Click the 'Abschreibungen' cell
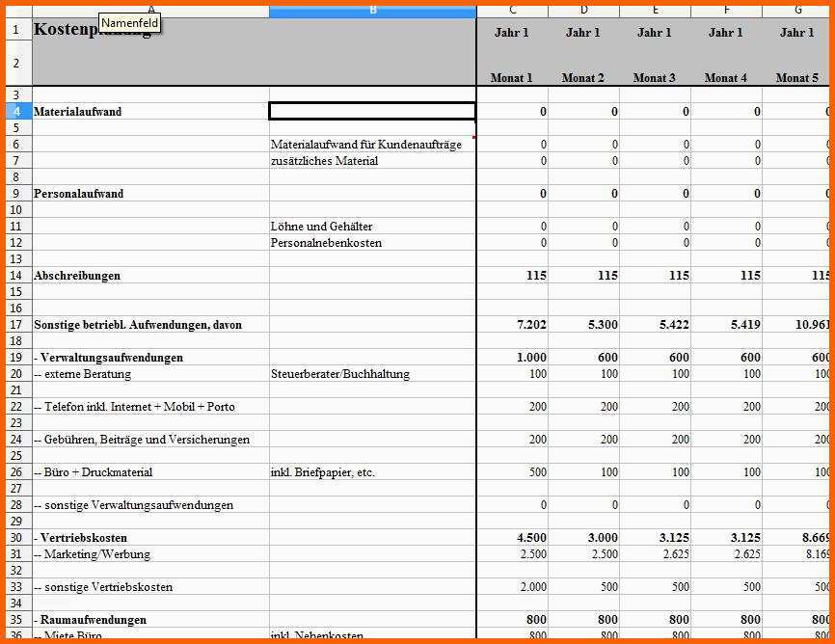Viewport: 835px width, 644px height. [x=150, y=276]
